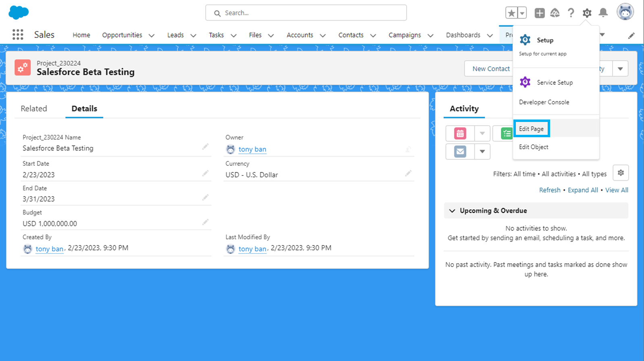Open the tony ban Owner link
The height and width of the screenshot is (361, 644).
point(252,149)
